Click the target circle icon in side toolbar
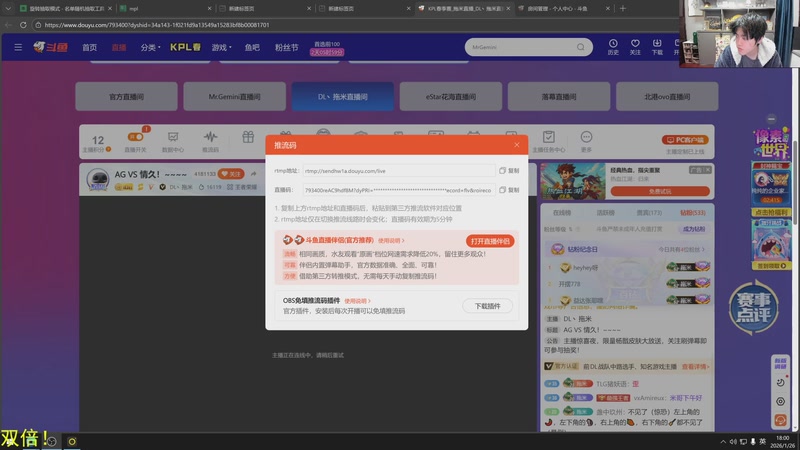This screenshot has height=450, width=800. (780, 402)
